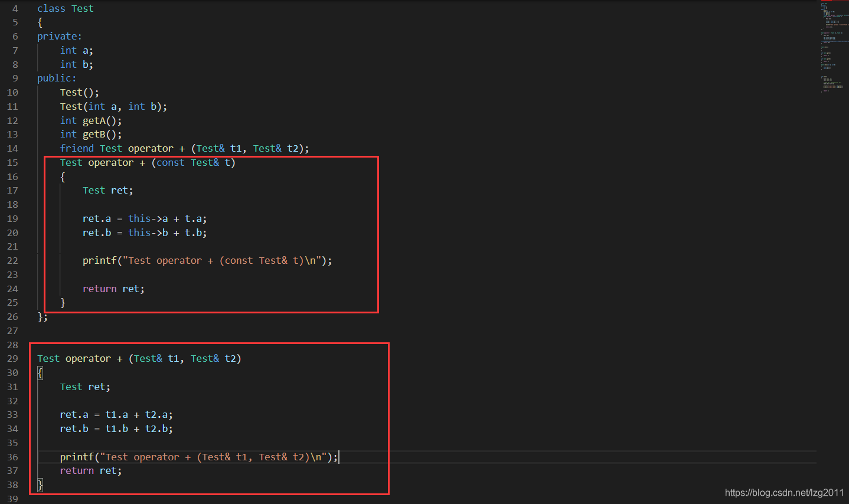The image size is (849, 504).
Task: Click line number 36 in the gutter
Action: point(12,457)
